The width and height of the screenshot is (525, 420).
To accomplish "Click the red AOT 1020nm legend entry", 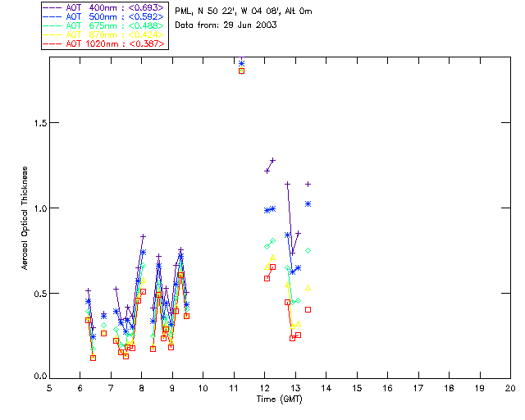I will pos(105,44).
